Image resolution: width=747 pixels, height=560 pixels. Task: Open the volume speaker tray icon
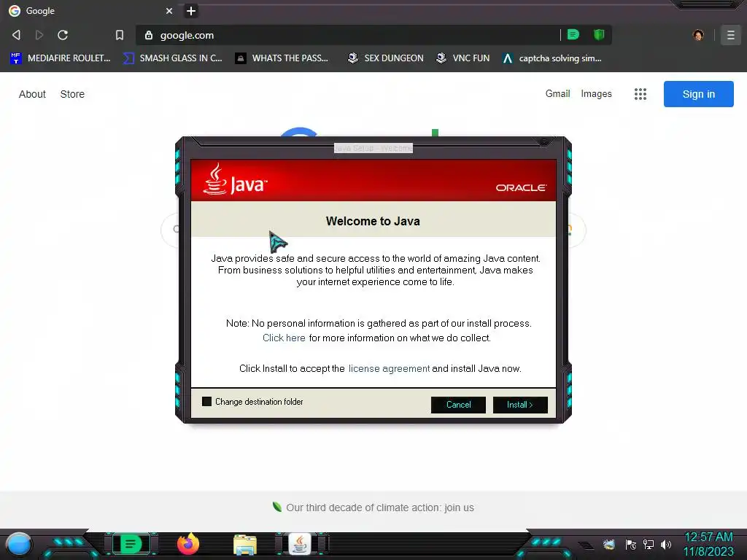pyautogui.click(x=666, y=544)
